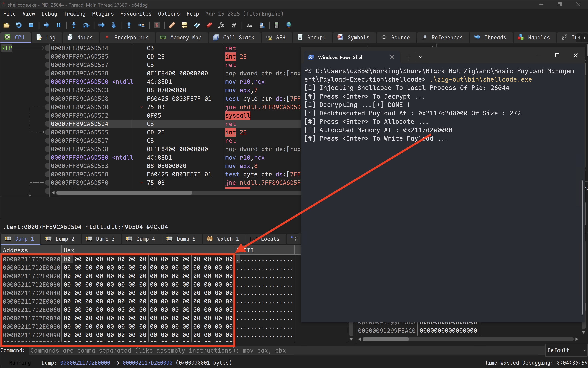
Task: Stop debugging with the blue stop icon
Action: coord(31,25)
